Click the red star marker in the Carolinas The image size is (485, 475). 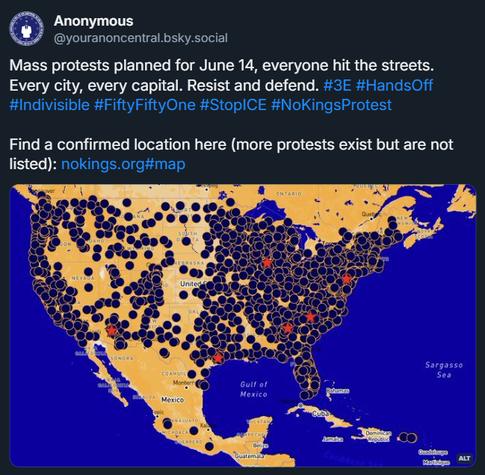click(311, 317)
